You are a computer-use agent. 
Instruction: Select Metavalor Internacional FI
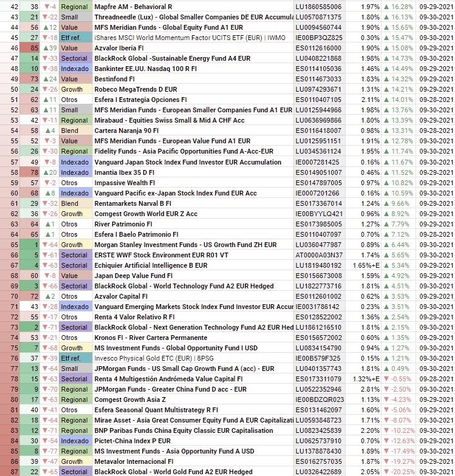[193, 461]
